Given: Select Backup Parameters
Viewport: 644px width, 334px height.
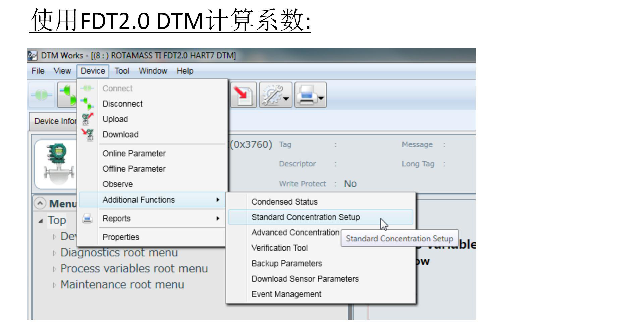Looking at the screenshot, I should point(287,264).
